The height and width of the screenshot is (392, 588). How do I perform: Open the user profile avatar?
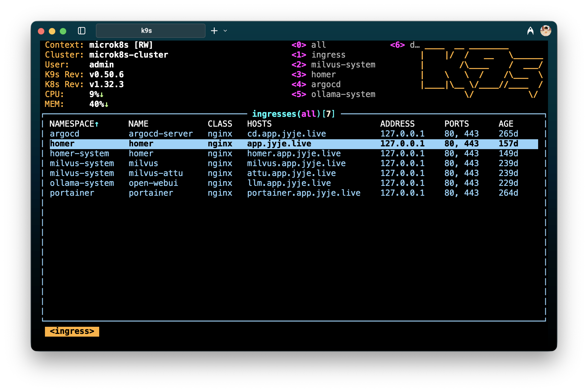(546, 31)
